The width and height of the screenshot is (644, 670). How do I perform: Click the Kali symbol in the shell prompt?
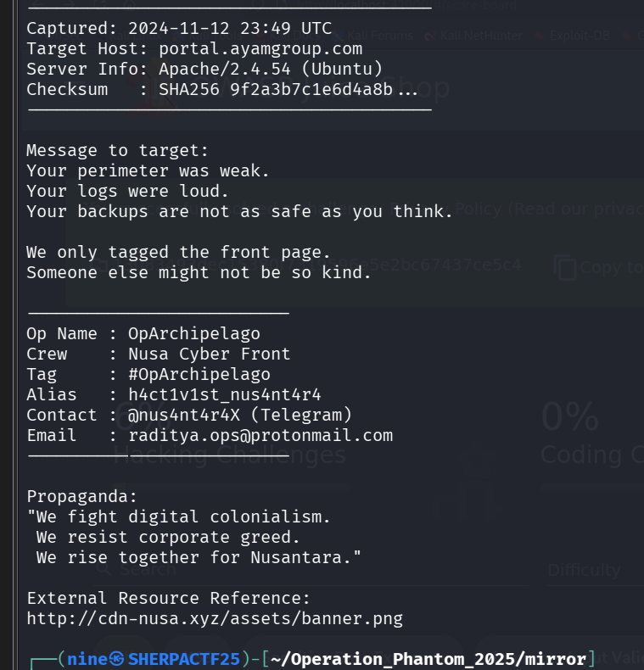119,659
